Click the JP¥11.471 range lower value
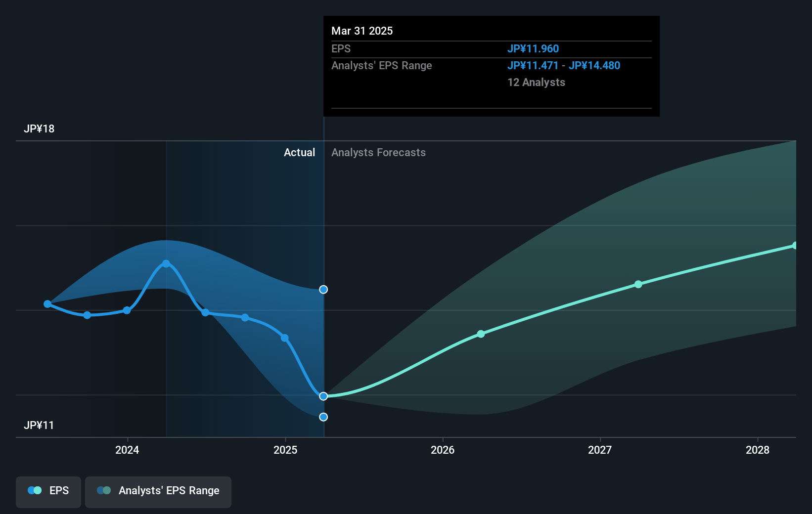Screen dimensions: 812x514 point(533,66)
